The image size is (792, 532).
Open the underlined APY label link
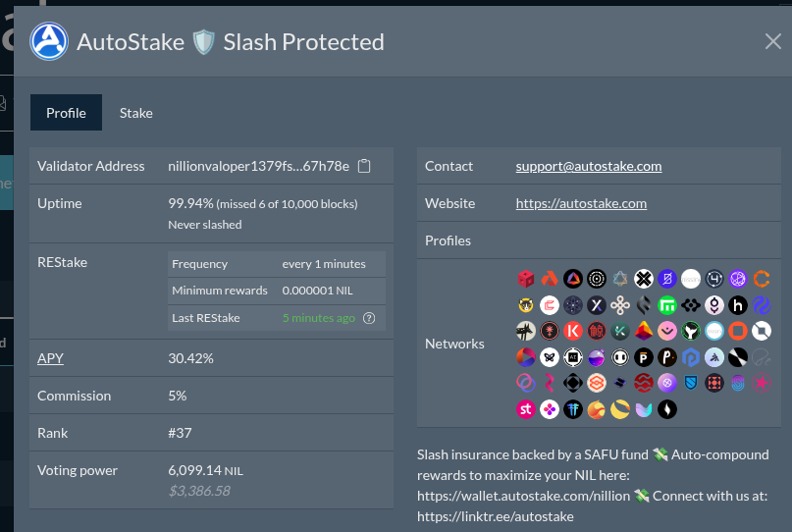coord(50,358)
